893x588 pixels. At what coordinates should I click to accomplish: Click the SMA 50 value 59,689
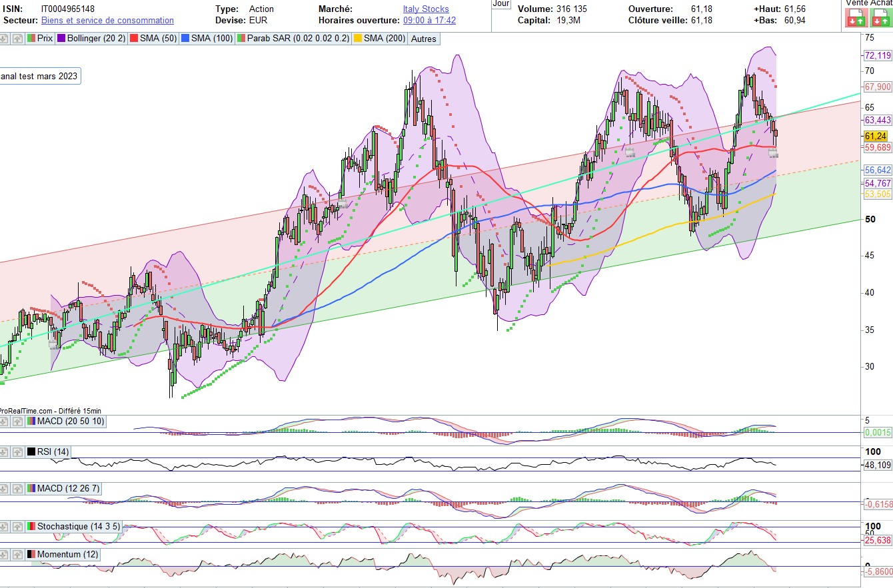[x=877, y=147]
